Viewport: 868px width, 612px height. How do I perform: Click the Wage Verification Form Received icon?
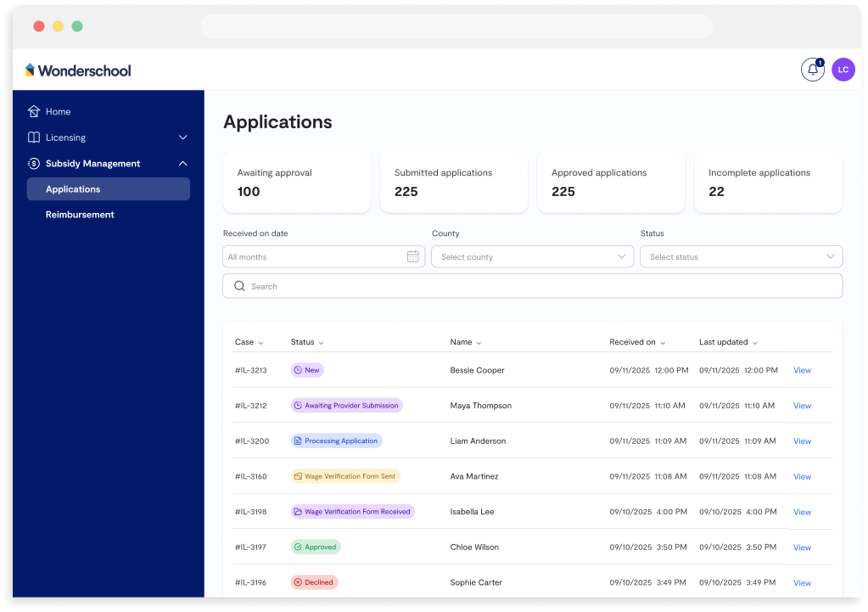click(298, 512)
